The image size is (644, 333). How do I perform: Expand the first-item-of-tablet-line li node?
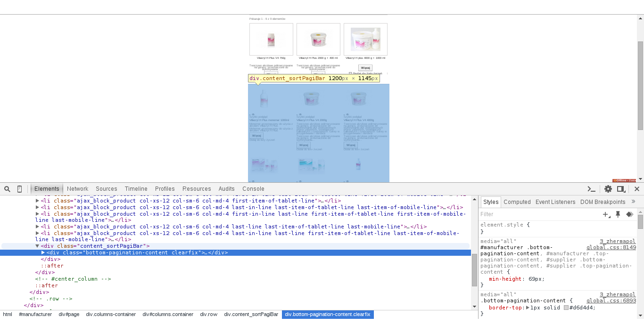(38, 201)
